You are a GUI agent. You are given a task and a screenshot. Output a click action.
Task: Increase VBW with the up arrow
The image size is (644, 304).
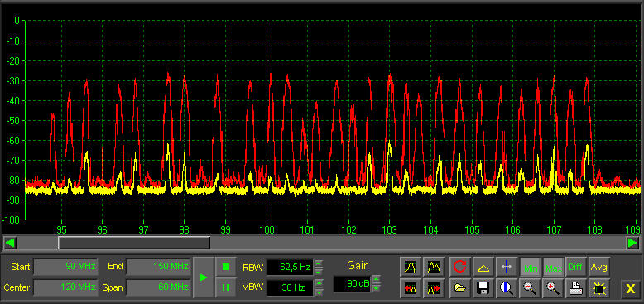(319, 283)
